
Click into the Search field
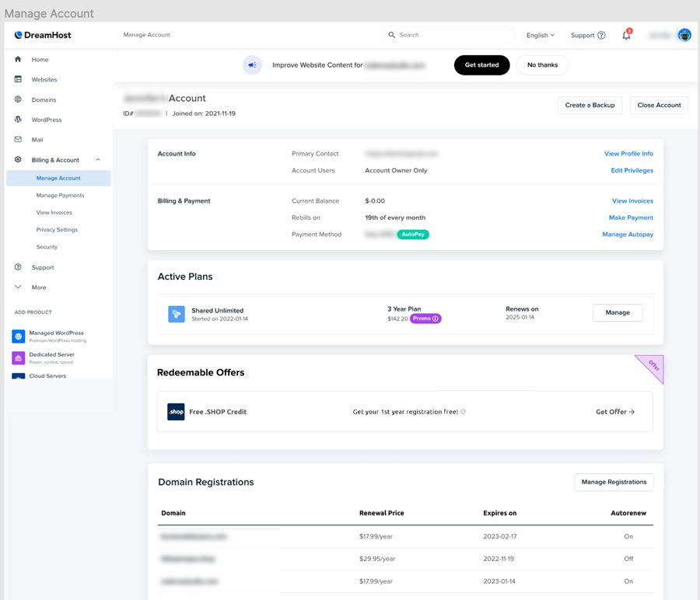tap(451, 35)
